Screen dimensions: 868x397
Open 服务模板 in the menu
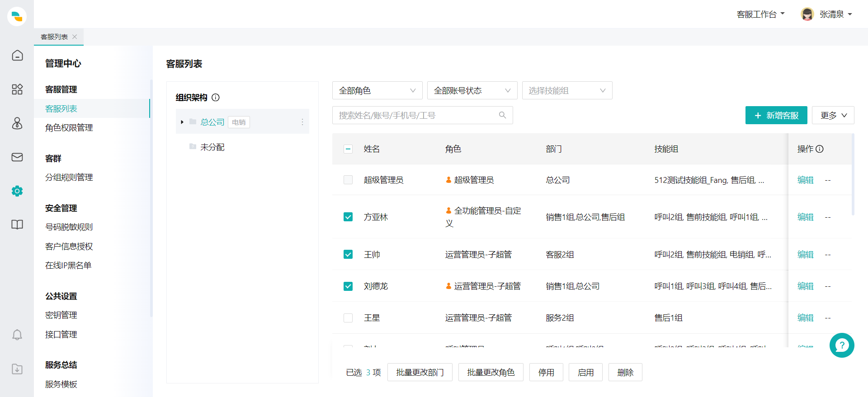pos(61,384)
